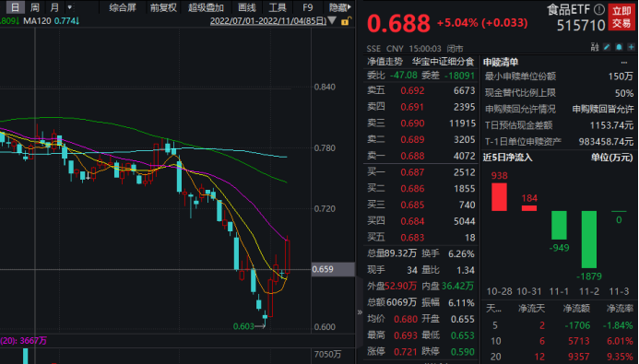The height and width of the screenshot is (364, 639).
Task: Switch chart to weekly 周 period
Action: click(x=35, y=7)
